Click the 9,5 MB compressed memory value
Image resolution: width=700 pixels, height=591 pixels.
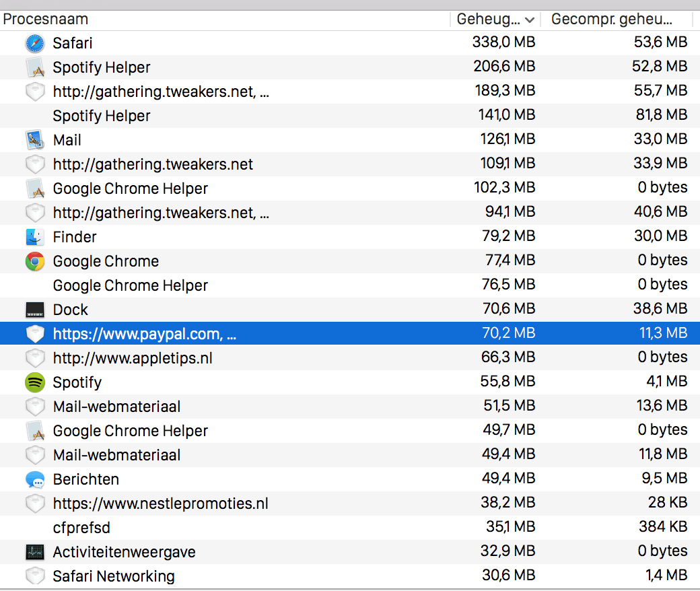665,478
